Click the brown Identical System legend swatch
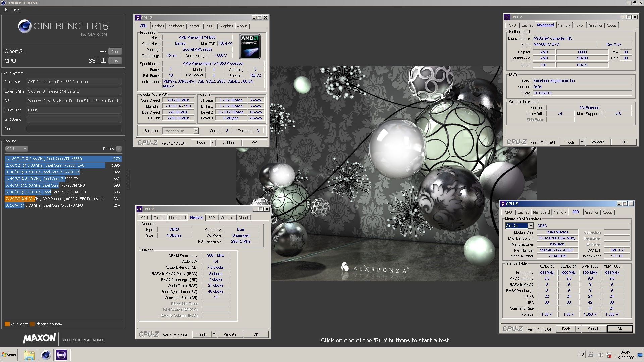The image size is (644, 362). point(32,324)
